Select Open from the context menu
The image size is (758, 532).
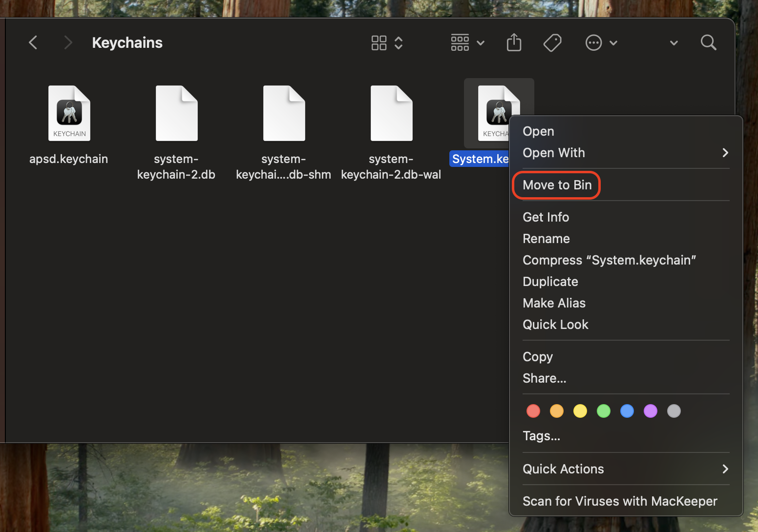point(538,131)
